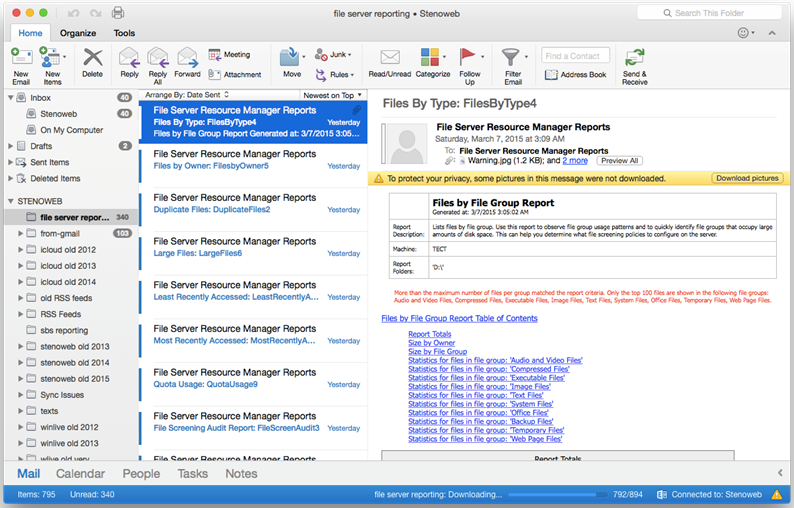The image size is (794, 508).
Task: Switch to Tasks view
Action: pos(192,474)
